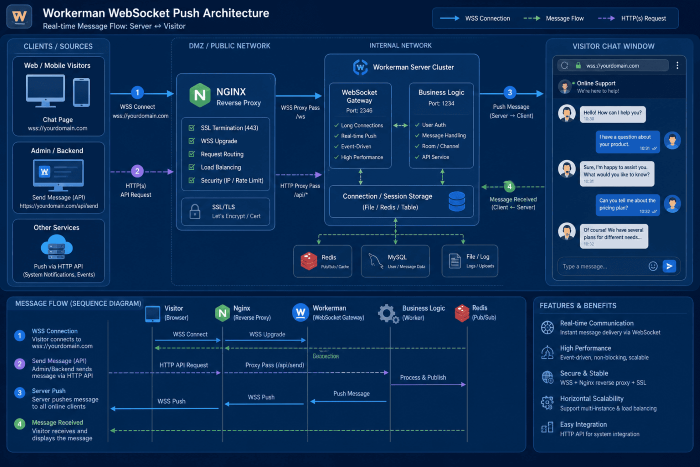Click the High Performance feature icon in Features & Benefits
This screenshot has height=467, width=700.
(x=547, y=352)
